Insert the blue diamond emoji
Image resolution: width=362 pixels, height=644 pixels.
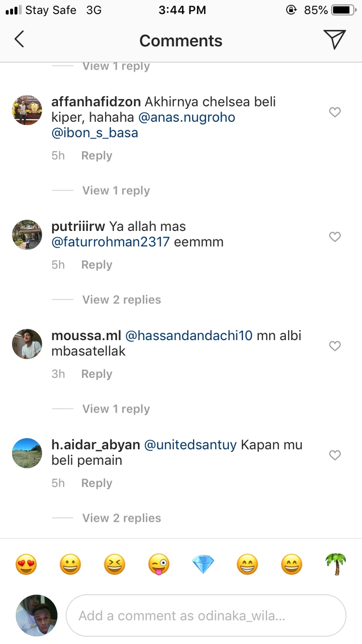[203, 565]
